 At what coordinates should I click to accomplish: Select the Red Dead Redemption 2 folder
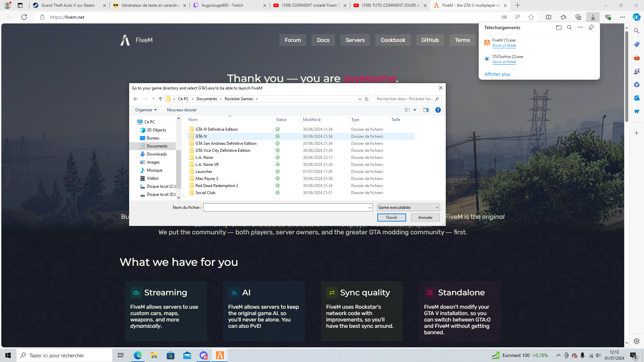point(301,186)
